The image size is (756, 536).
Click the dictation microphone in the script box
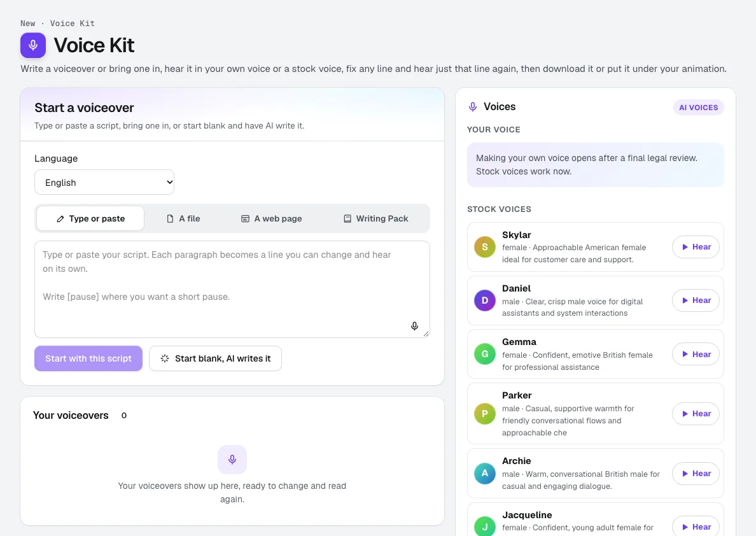(x=414, y=326)
